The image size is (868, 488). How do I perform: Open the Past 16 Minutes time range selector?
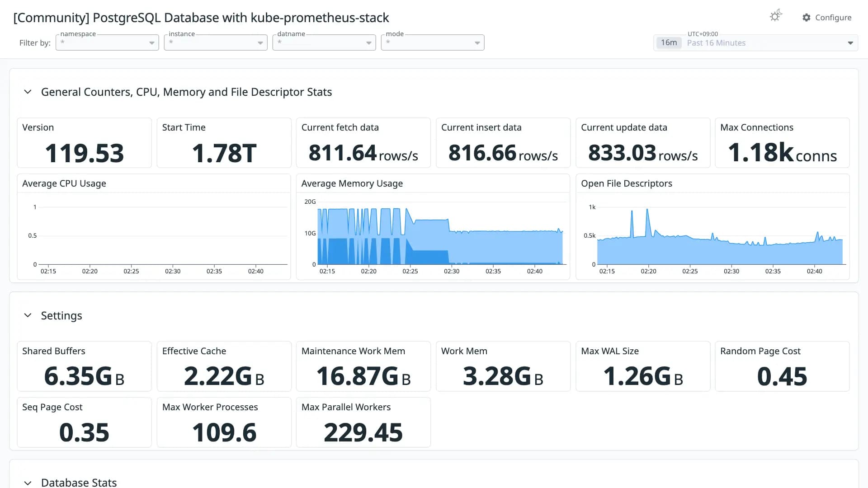click(x=755, y=43)
